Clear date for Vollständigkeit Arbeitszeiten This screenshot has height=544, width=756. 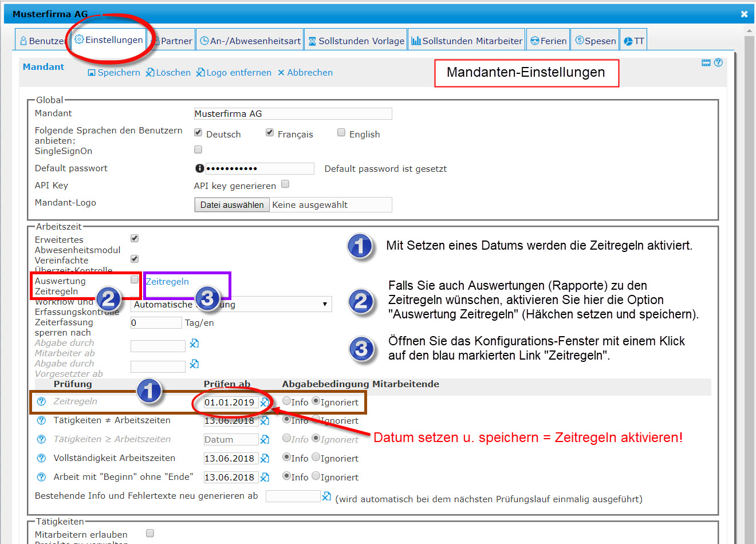tap(265, 458)
